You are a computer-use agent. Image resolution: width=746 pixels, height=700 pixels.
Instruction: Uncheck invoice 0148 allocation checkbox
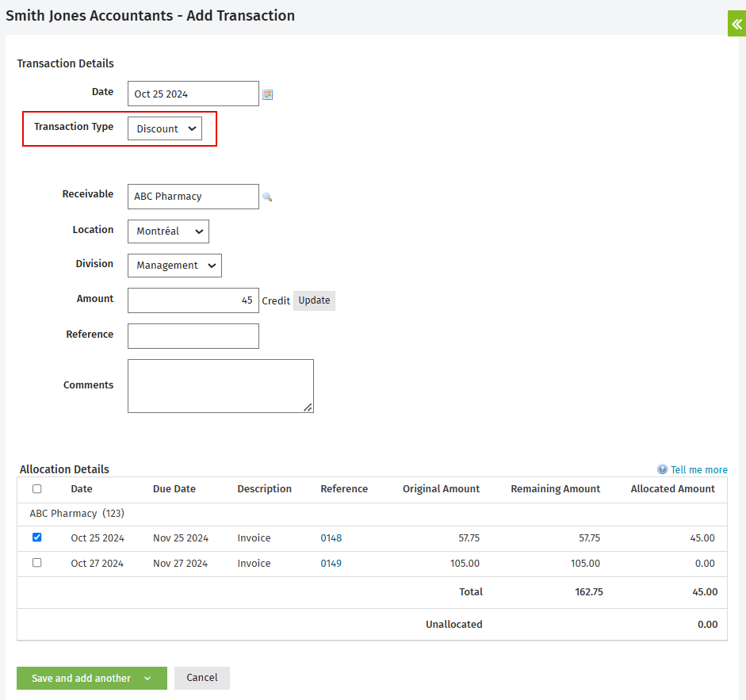point(36,537)
